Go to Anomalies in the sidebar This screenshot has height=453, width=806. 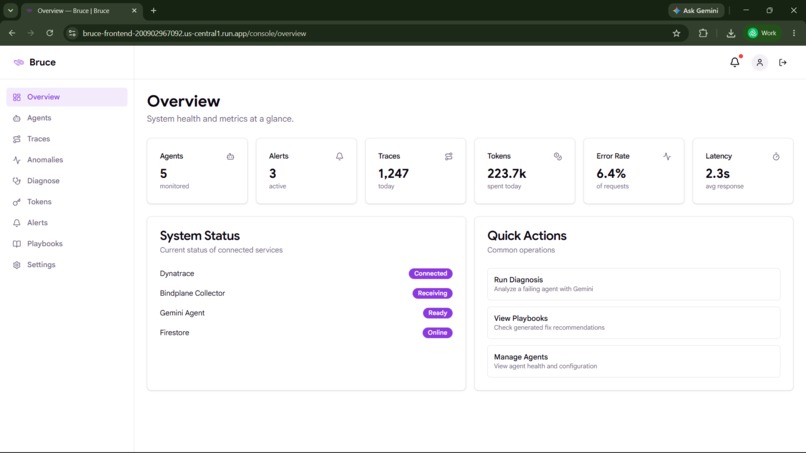[x=67, y=160]
